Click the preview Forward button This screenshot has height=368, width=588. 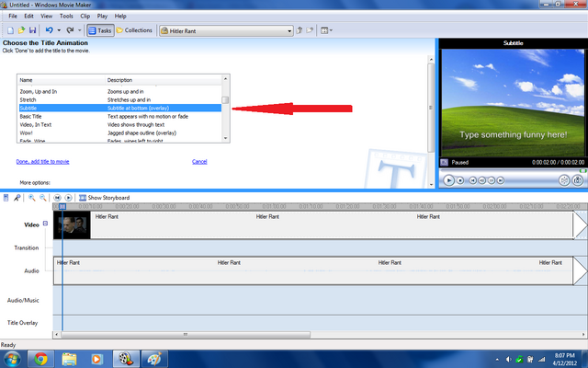click(x=501, y=180)
